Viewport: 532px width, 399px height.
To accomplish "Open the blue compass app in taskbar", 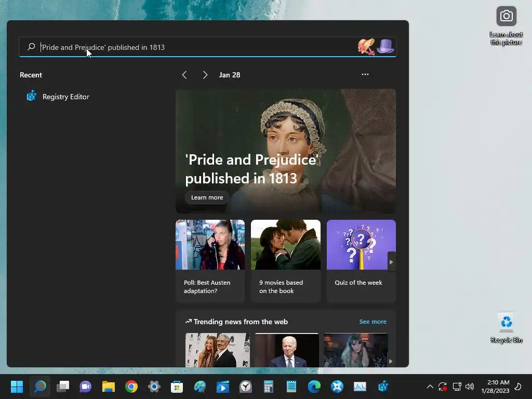I will point(337,387).
